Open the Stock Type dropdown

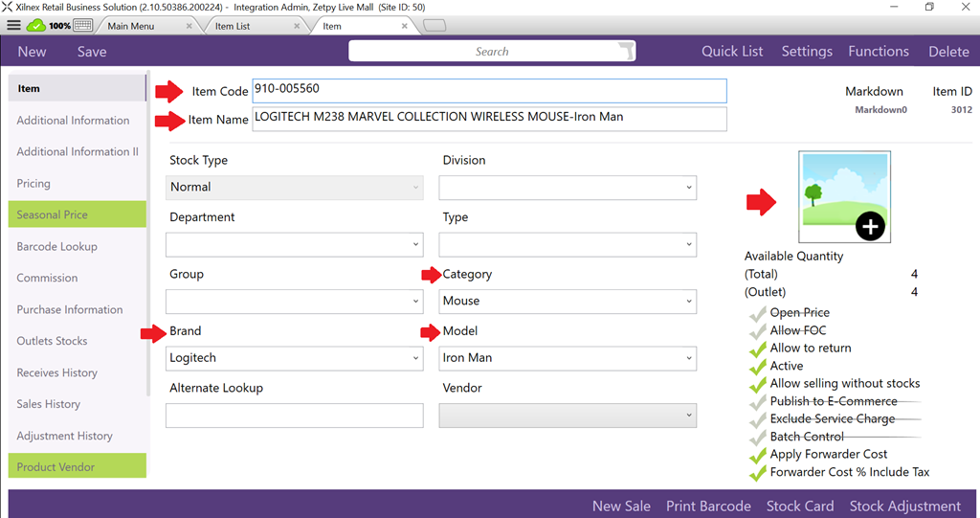[x=295, y=188]
